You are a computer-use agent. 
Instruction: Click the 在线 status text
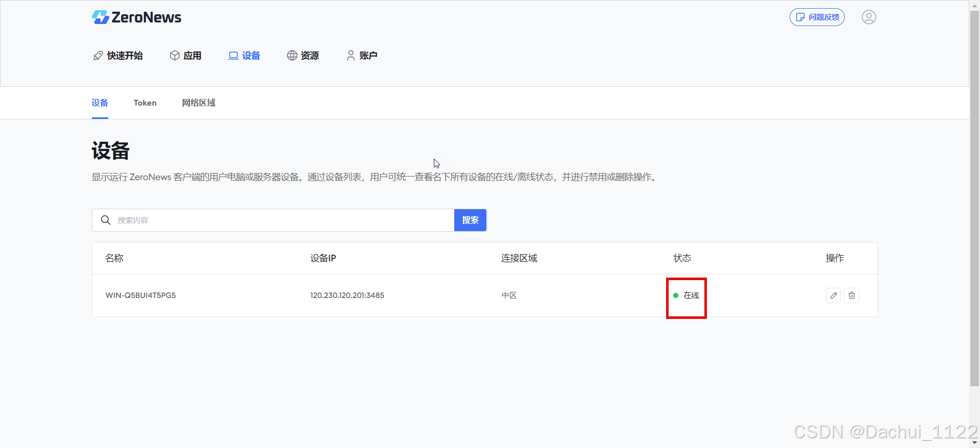(691, 295)
